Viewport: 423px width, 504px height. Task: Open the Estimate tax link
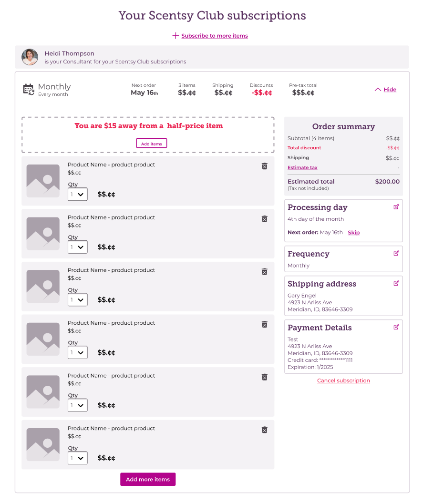coord(302,168)
